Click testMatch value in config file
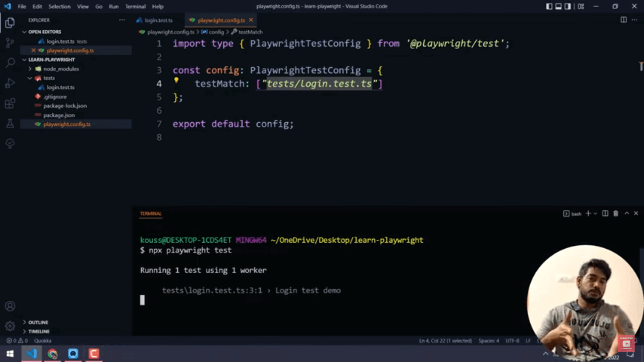 319,83
